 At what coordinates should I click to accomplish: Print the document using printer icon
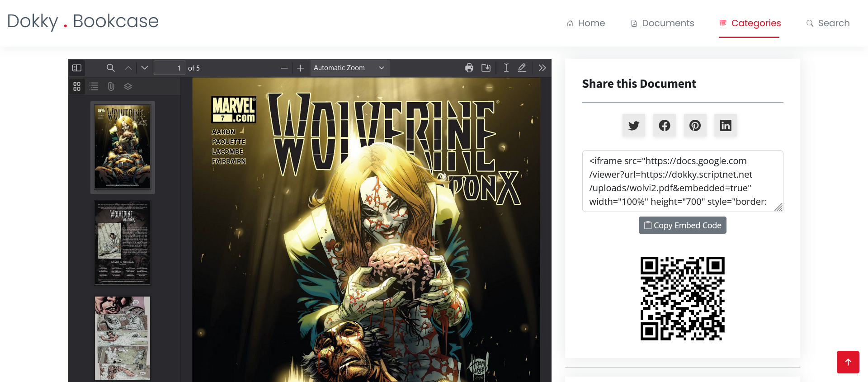coord(469,68)
